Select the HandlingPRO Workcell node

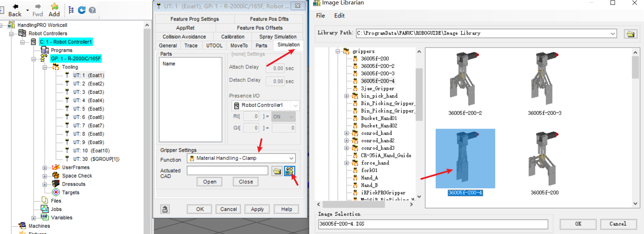coord(42,25)
